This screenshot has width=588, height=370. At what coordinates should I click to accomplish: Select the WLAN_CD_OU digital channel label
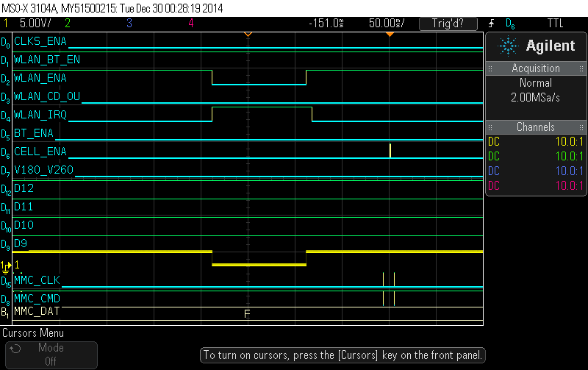coord(47,96)
